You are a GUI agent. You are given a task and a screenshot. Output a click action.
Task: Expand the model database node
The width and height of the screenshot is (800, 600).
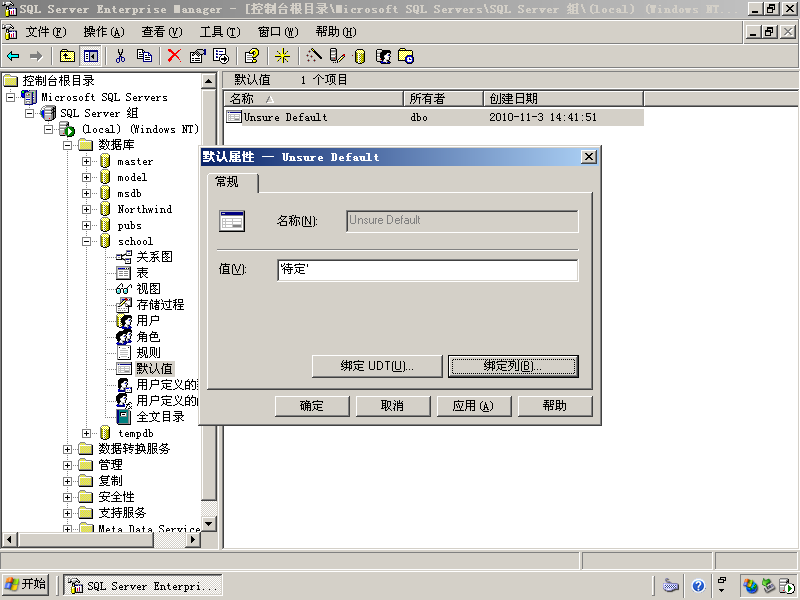click(86, 178)
